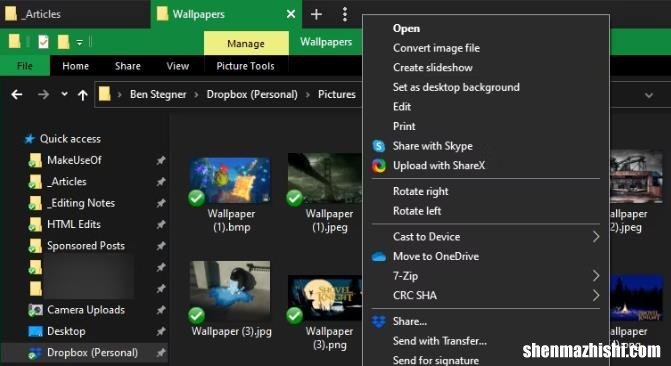This screenshot has width=671, height=366.
Task: Open MakeUseOf folder in Quick access
Action: [x=74, y=160]
